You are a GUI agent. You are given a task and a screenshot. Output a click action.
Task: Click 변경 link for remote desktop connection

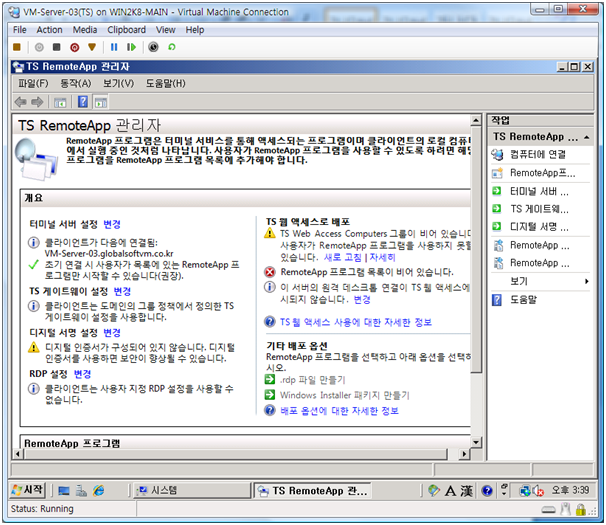(x=362, y=299)
